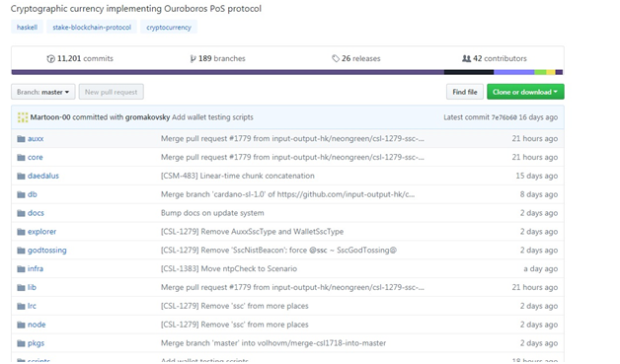
Task: Open the daedalus directory
Action: tap(43, 176)
